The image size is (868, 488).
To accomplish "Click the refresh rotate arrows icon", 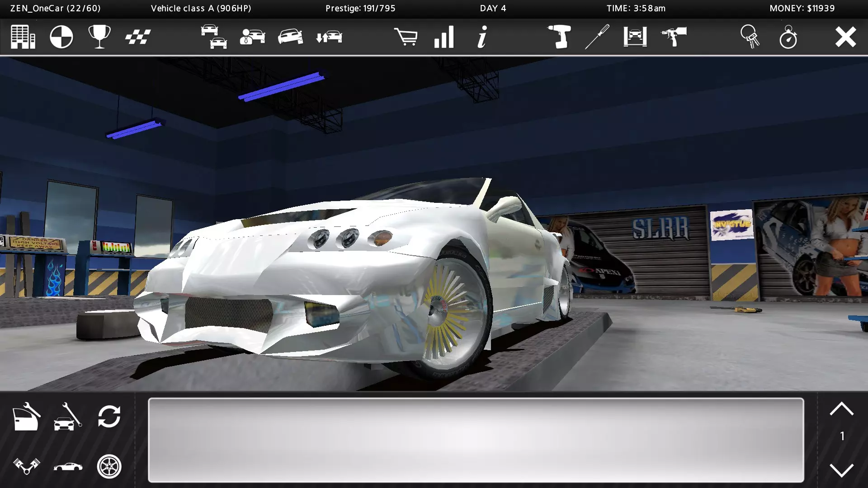I will [109, 416].
